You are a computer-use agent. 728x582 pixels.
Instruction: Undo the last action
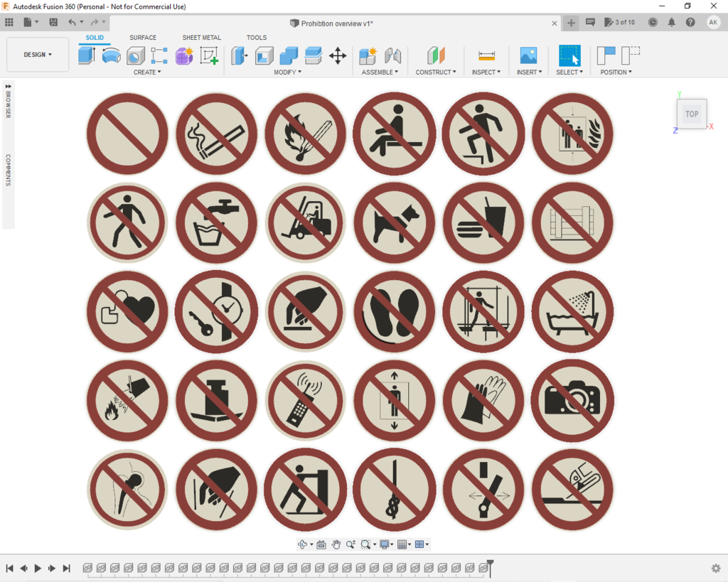pyautogui.click(x=72, y=22)
